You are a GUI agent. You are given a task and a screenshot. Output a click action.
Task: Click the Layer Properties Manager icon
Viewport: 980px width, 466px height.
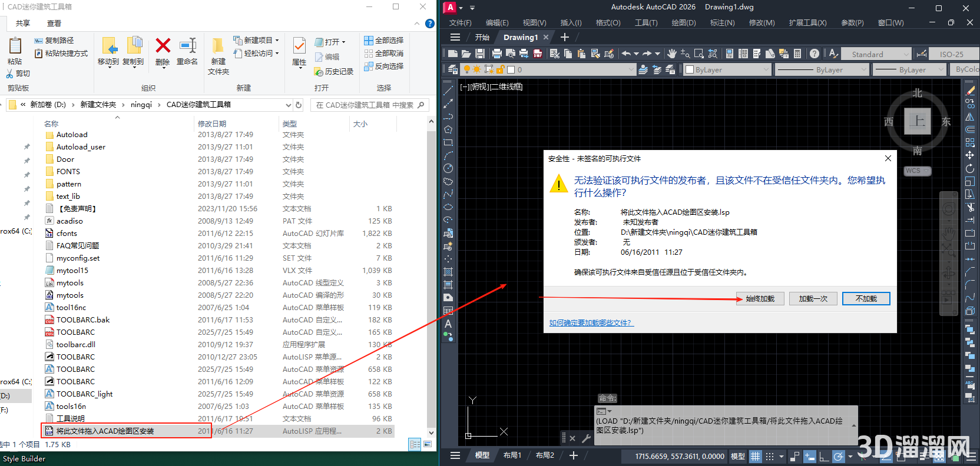tap(452, 69)
